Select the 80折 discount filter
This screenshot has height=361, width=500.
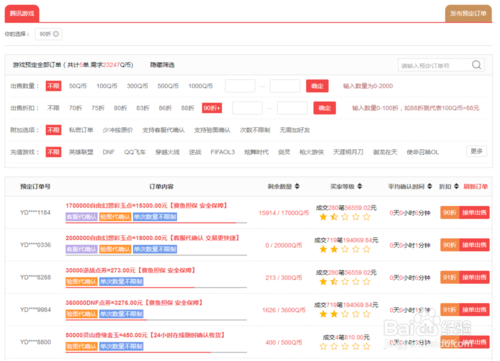[120, 108]
